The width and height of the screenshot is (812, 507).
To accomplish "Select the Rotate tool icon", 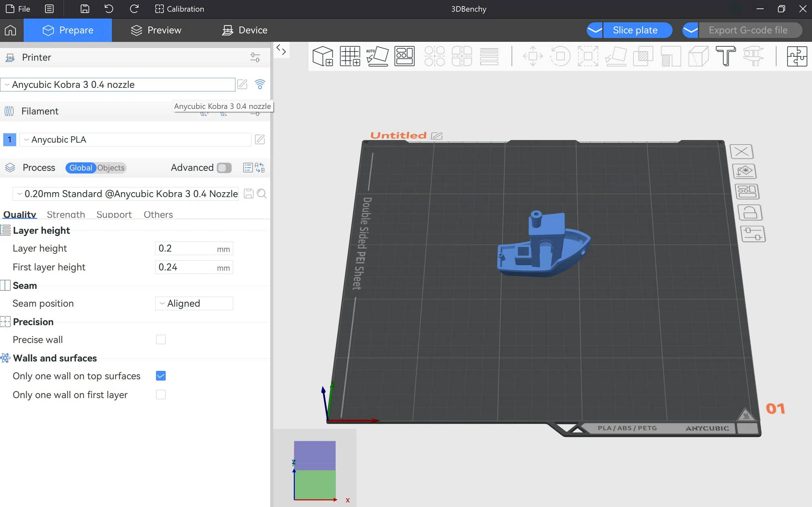I will (x=560, y=56).
